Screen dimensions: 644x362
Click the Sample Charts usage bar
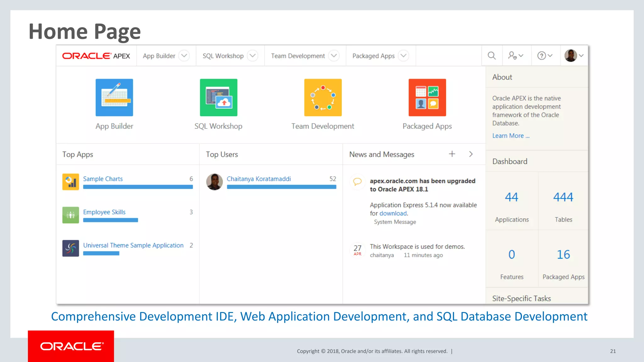point(138,187)
